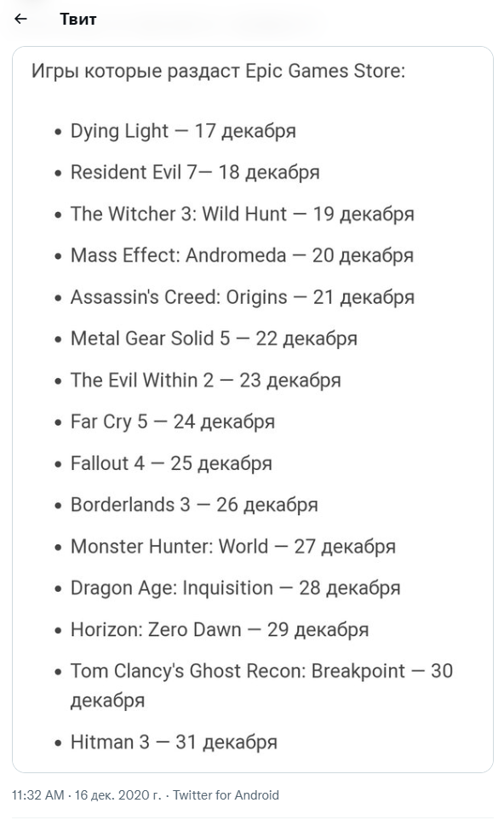Screen dimensions: 504x820
Task: Select the Fallout 4 entry
Action: (171, 463)
